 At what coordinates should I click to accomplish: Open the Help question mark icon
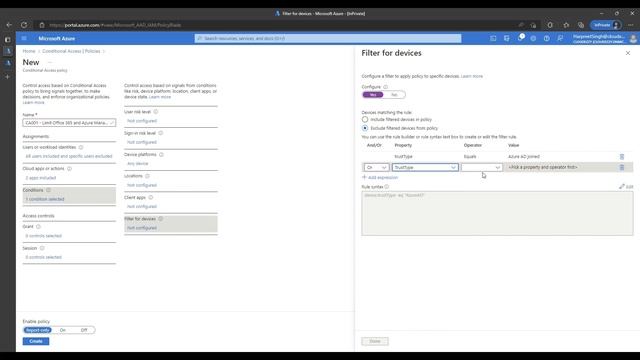[547, 38]
